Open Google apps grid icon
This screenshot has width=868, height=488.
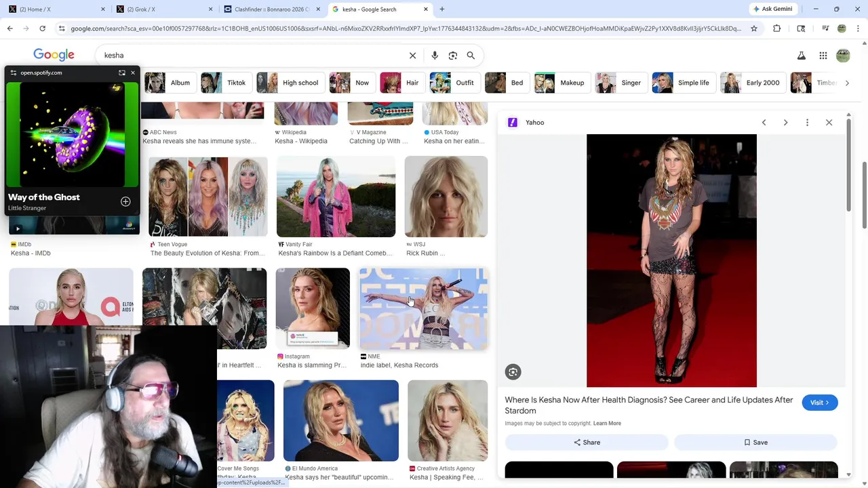[823, 56]
